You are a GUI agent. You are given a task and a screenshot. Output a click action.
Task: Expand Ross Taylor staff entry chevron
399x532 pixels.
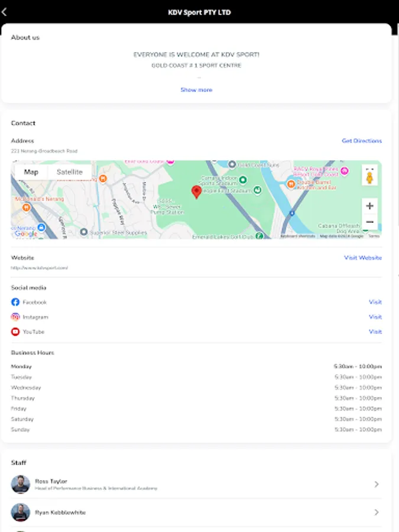pyautogui.click(x=377, y=484)
